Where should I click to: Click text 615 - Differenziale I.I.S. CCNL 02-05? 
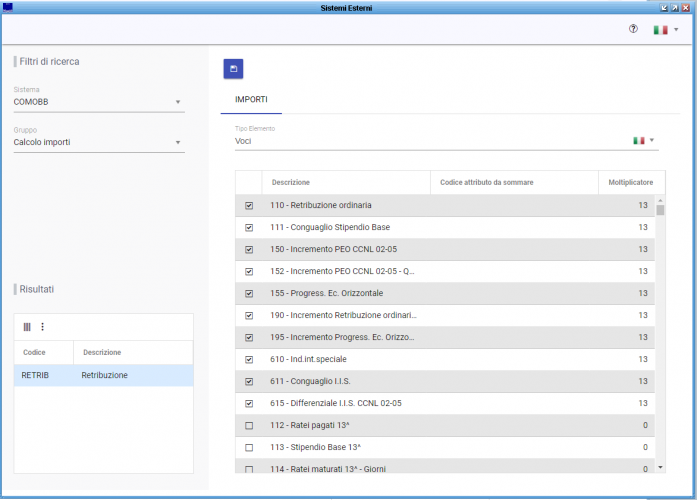pos(336,403)
